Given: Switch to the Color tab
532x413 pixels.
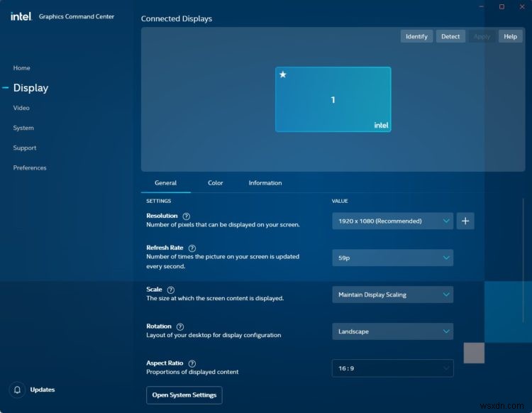Looking at the screenshot, I should coord(216,183).
